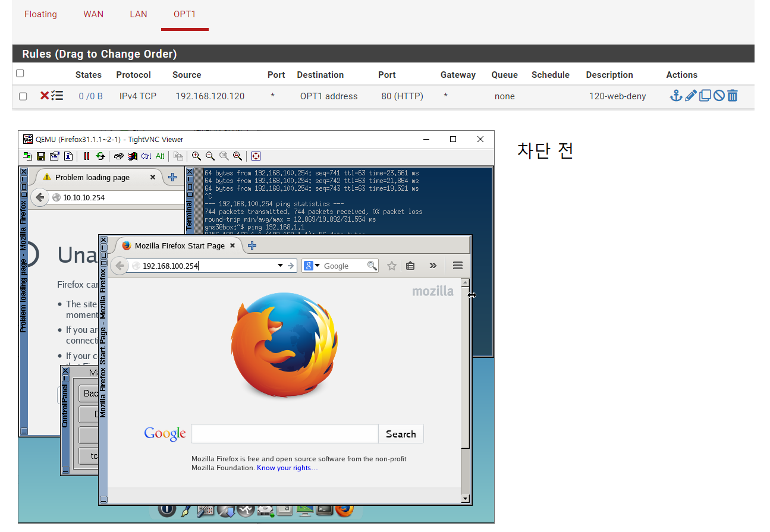Select the Mozilla Firefox Start Page tab
The image size is (770, 532).
(180, 245)
